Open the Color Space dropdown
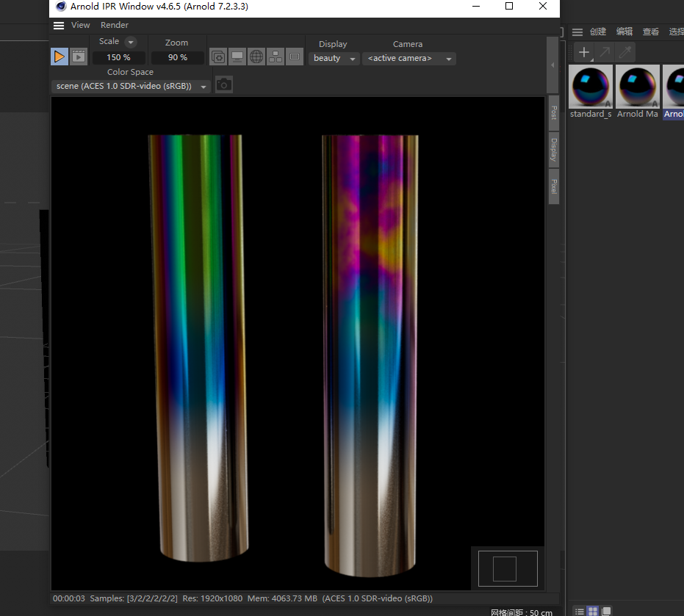Screen dimensions: 684x616 point(130,86)
